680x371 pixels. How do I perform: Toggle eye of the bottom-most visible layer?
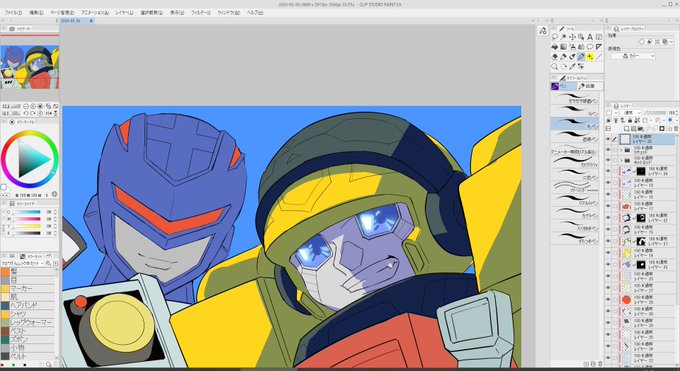(x=608, y=358)
